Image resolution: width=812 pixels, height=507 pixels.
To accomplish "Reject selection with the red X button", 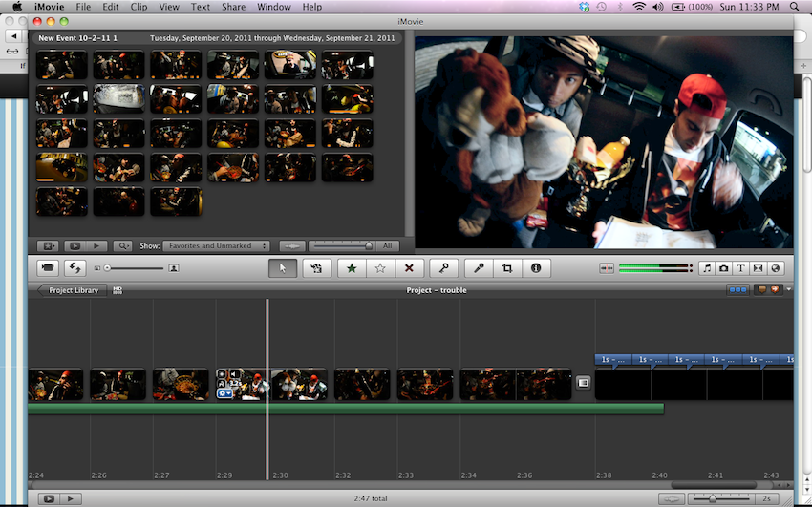I will pyautogui.click(x=409, y=268).
